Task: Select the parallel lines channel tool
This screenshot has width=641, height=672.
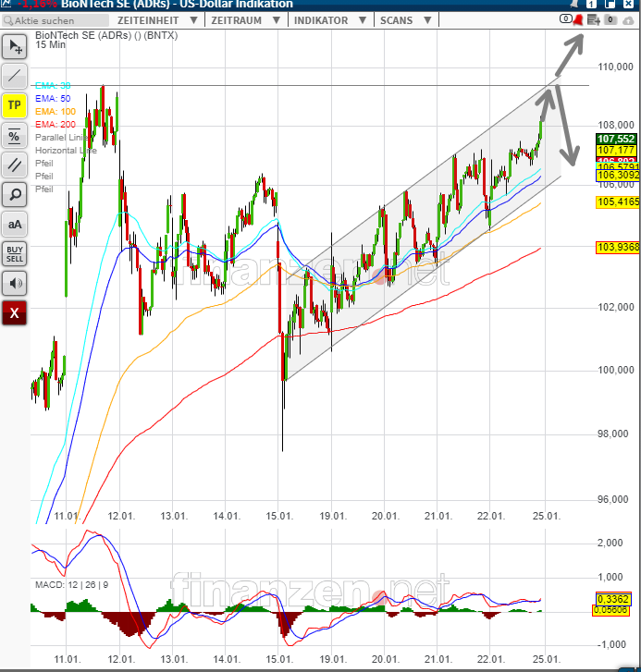Action: coord(15,165)
